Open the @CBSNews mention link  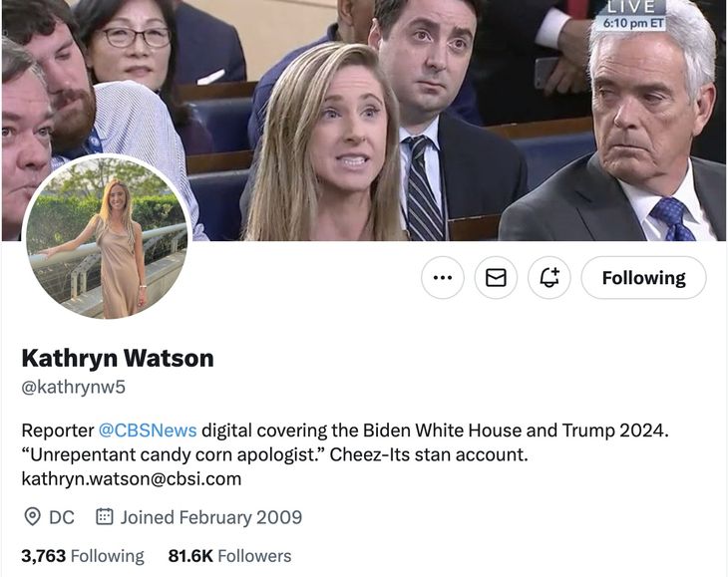(x=148, y=431)
